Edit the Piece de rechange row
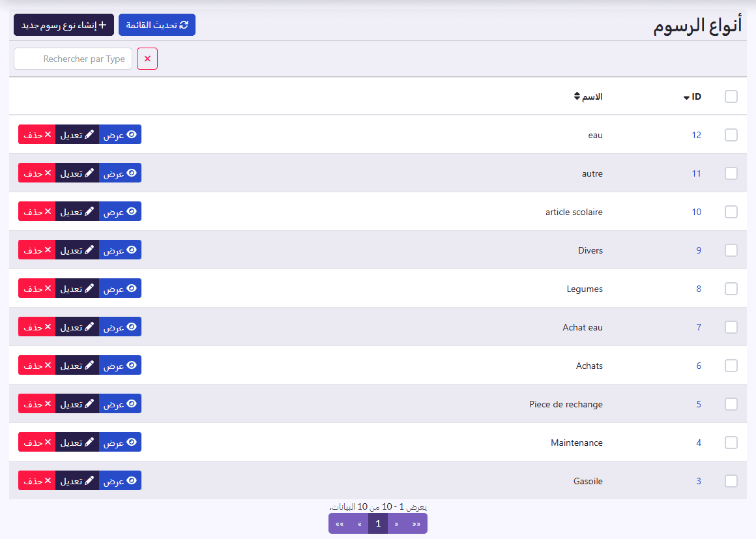The height and width of the screenshot is (539, 756). [x=77, y=403]
